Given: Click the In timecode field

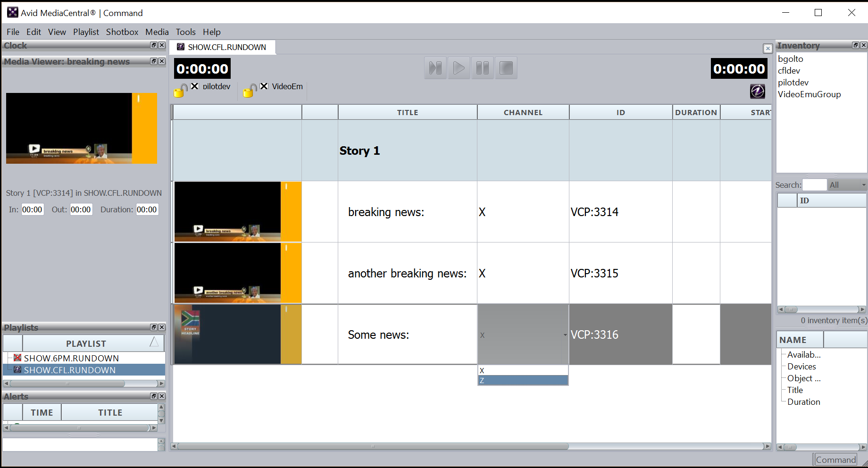Looking at the screenshot, I should [x=32, y=209].
